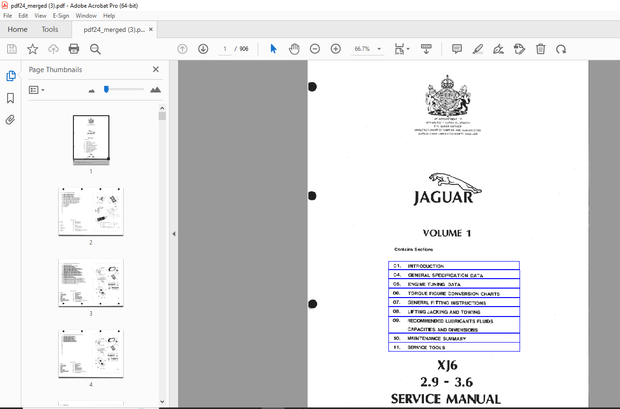
Task: Switch to the Home tab
Action: (17, 29)
